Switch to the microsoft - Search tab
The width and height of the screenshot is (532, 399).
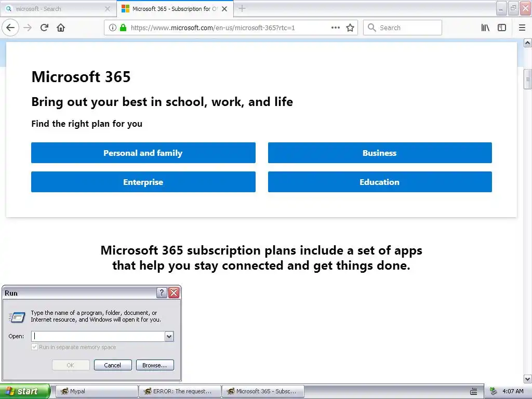pyautogui.click(x=58, y=9)
